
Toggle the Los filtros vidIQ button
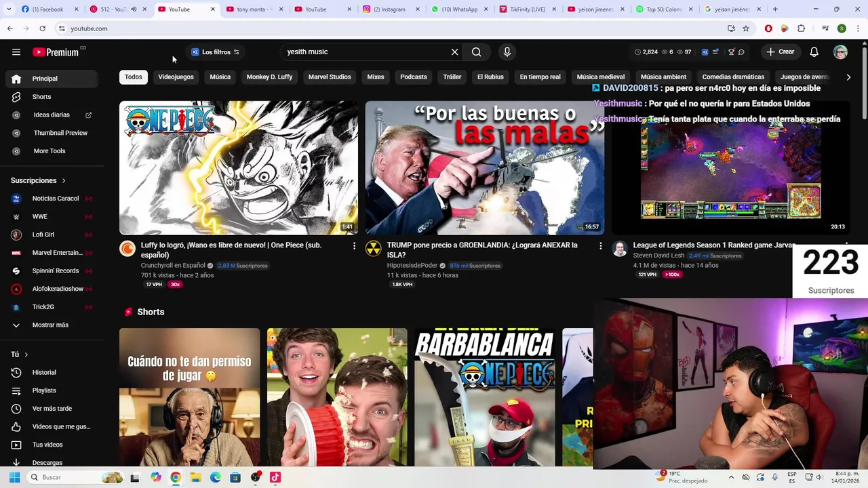click(215, 52)
